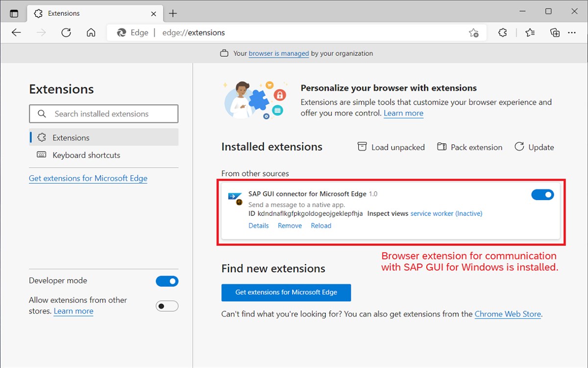Enable extensions from other stores
588x368 pixels.
tap(167, 306)
